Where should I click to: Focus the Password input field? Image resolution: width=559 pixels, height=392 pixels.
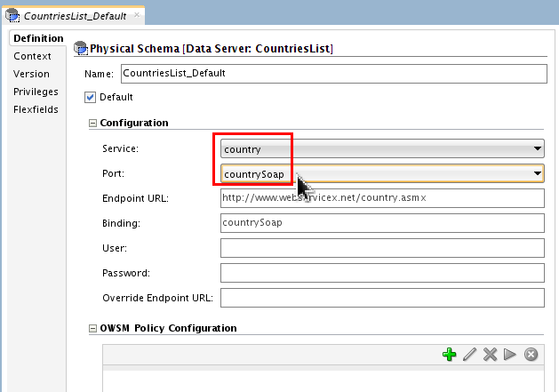382,273
